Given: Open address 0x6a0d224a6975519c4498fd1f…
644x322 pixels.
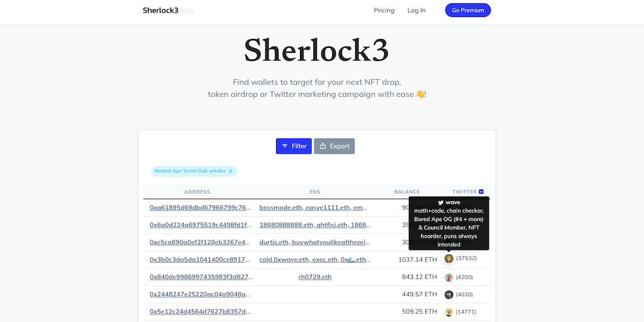Looking at the screenshot, I should pyautogui.click(x=201, y=225).
